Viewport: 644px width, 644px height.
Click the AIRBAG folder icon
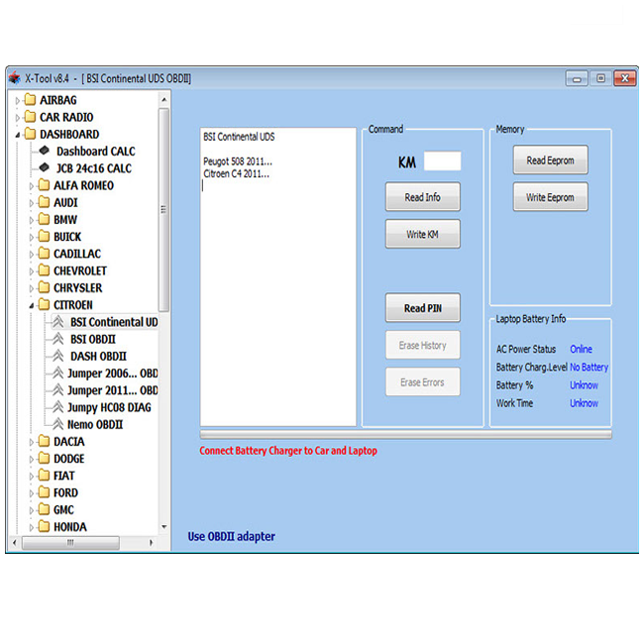tap(30, 100)
